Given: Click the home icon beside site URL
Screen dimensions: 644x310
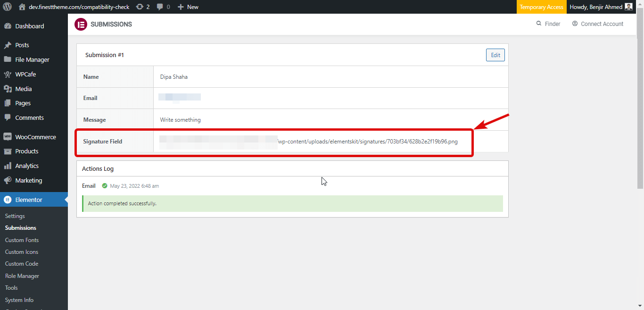Looking at the screenshot, I should tap(22, 7).
